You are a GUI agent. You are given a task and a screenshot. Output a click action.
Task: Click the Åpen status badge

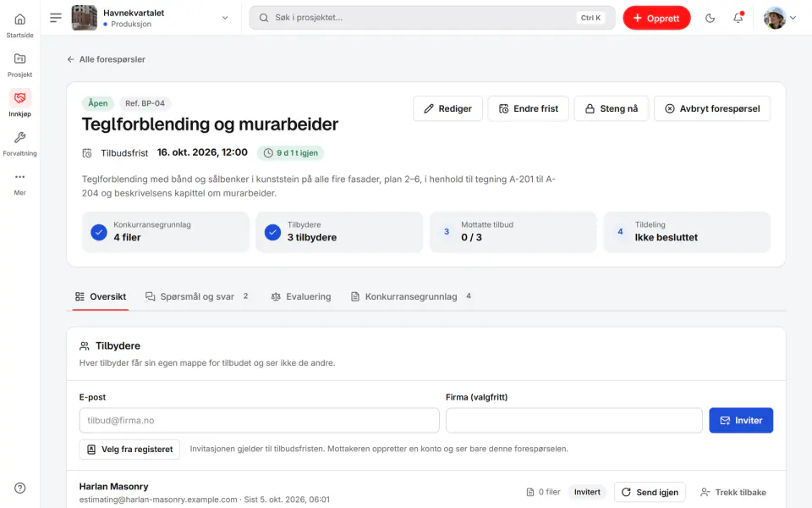pos(98,103)
